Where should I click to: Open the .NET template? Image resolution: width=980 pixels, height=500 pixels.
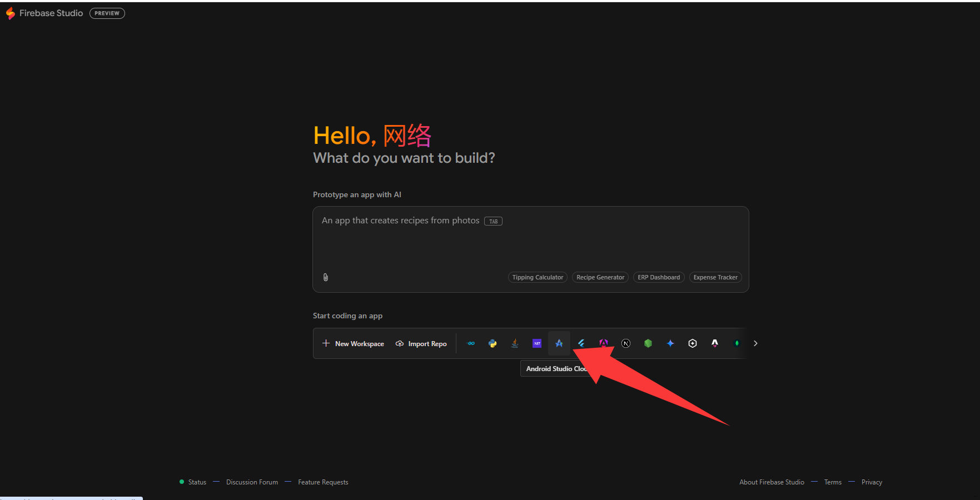[537, 343]
